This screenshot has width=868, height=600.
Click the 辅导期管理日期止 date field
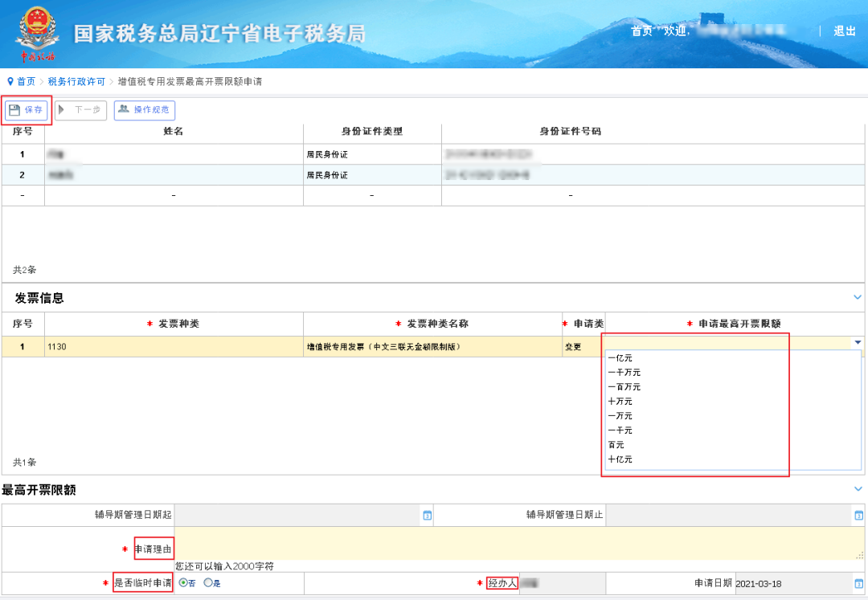click(730, 515)
